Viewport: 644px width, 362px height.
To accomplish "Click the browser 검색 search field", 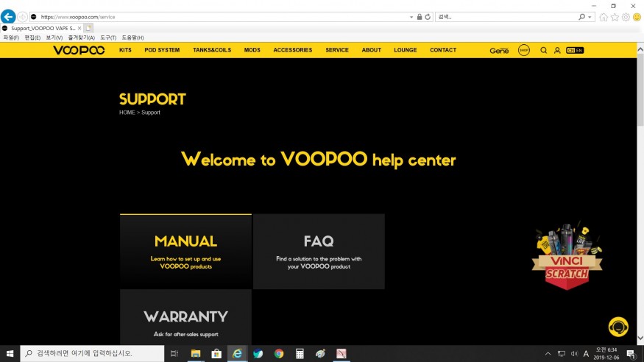I will click(x=506, y=17).
